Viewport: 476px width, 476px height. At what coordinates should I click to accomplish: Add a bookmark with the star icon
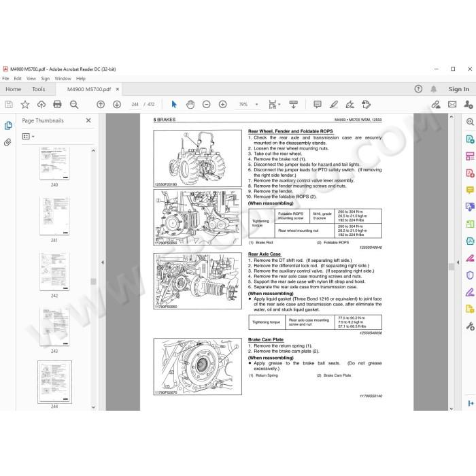click(x=25, y=105)
